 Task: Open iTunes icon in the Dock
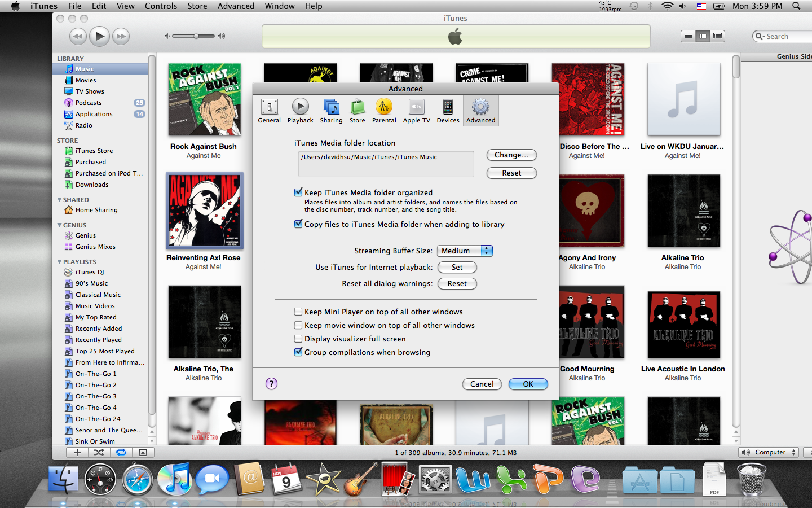175,479
